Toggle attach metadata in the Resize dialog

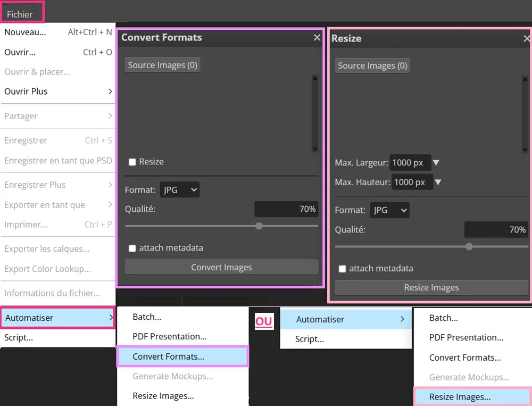pyautogui.click(x=343, y=268)
